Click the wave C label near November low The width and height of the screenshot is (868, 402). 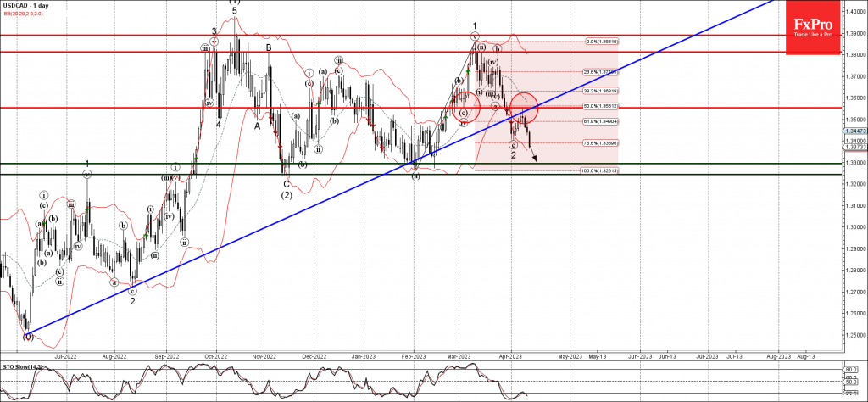(287, 184)
